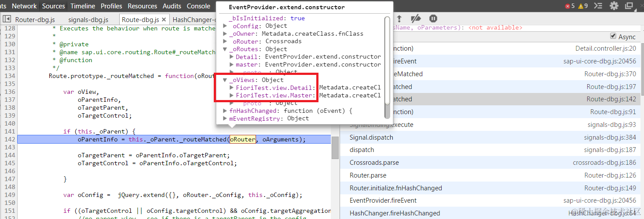Click the _bIsInitialized property
The width and height of the screenshot is (644, 219).
pyautogui.click(x=267, y=19)
